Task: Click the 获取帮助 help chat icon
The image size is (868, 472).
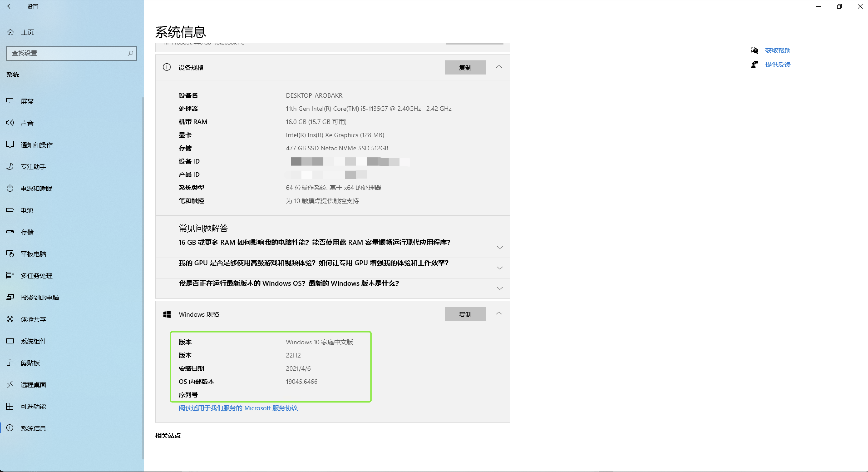Action: [755, 51]
